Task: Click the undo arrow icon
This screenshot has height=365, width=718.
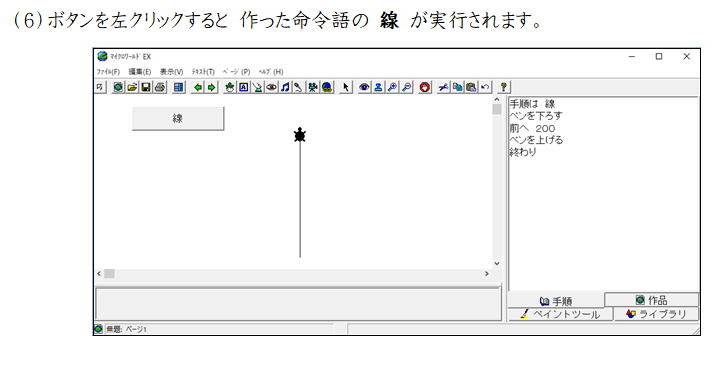Action: (485, 87)
